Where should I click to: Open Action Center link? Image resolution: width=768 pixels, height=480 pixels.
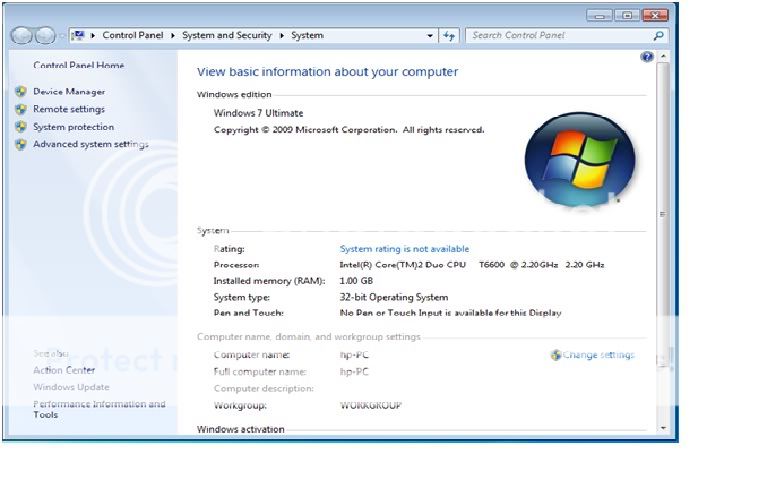pos(64,370)
